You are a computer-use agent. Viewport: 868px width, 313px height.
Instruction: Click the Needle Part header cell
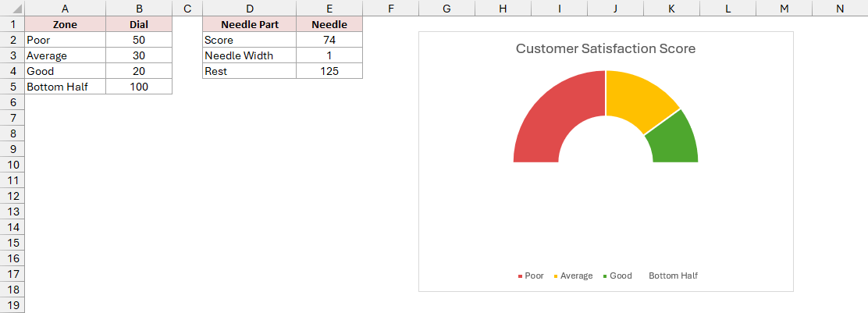point(249,24)
